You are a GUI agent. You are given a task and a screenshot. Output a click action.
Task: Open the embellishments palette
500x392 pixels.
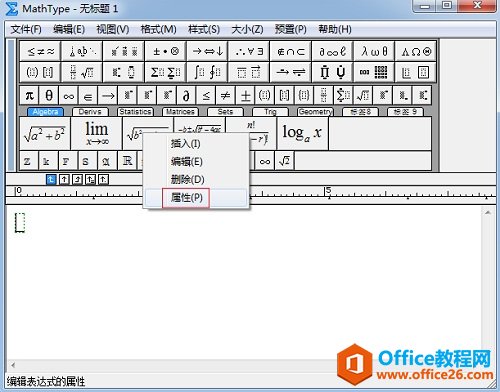pos(124,51)
